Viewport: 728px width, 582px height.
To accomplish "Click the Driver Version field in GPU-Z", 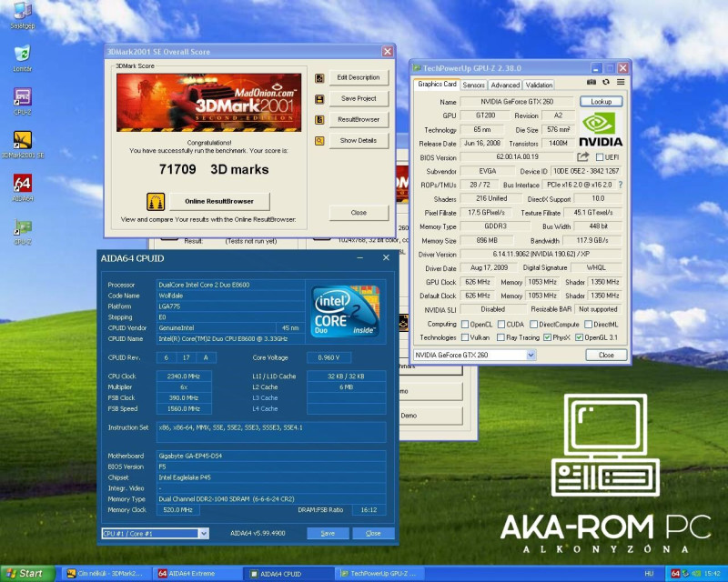I will click(541, 255).
